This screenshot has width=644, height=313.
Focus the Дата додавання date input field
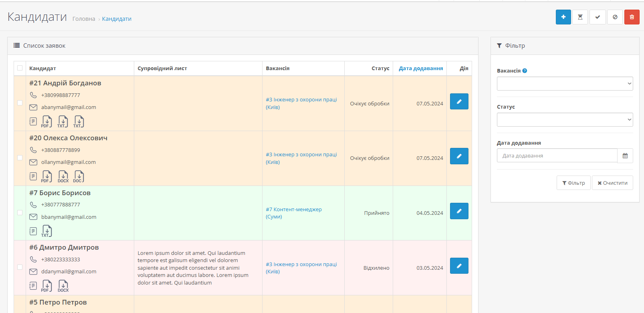pos(557,155)
